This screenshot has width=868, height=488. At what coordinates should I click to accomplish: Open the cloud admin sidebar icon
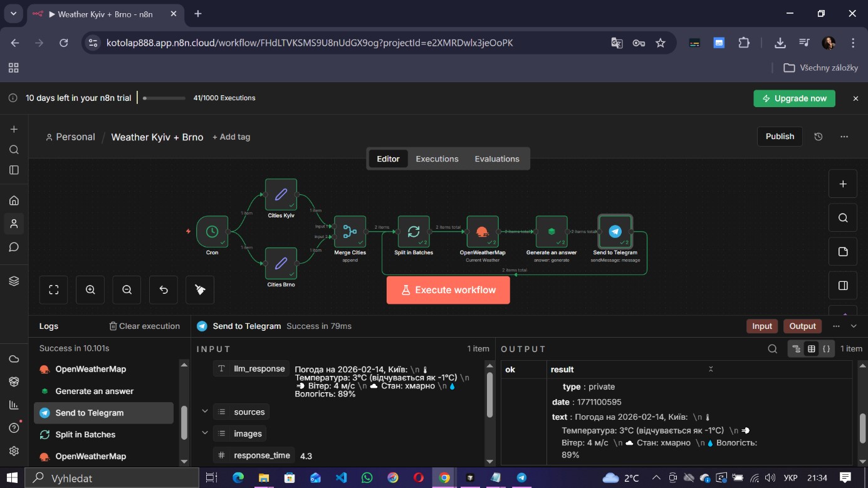(x=14, y=359)
